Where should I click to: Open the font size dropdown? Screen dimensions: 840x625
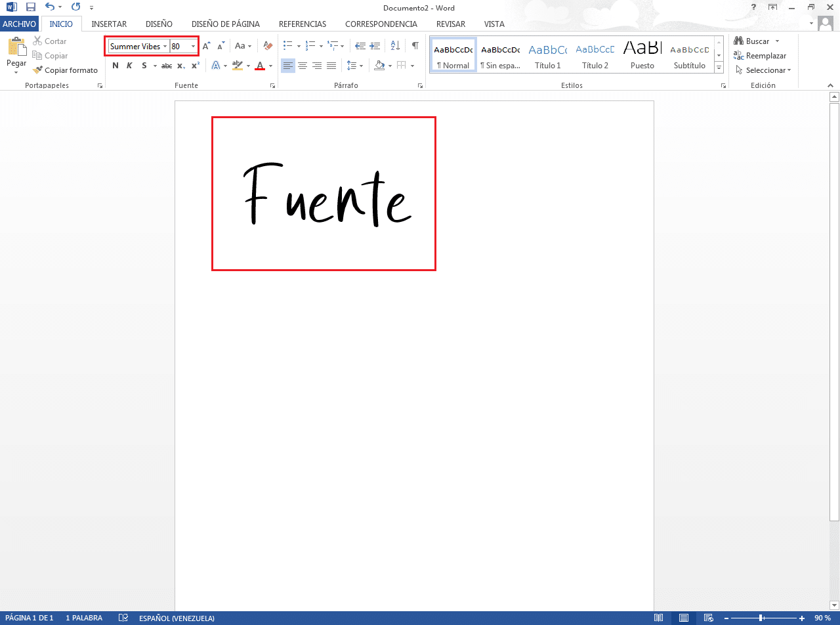tap(193, 46)
